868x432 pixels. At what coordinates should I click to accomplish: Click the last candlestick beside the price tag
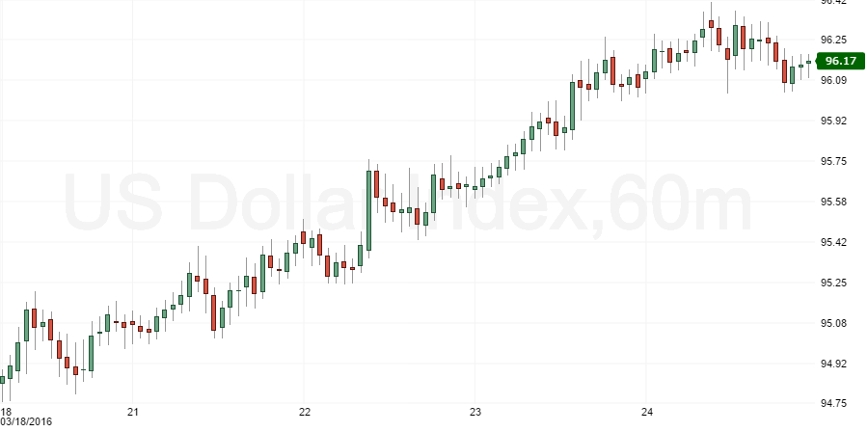[x=808, y=63]
